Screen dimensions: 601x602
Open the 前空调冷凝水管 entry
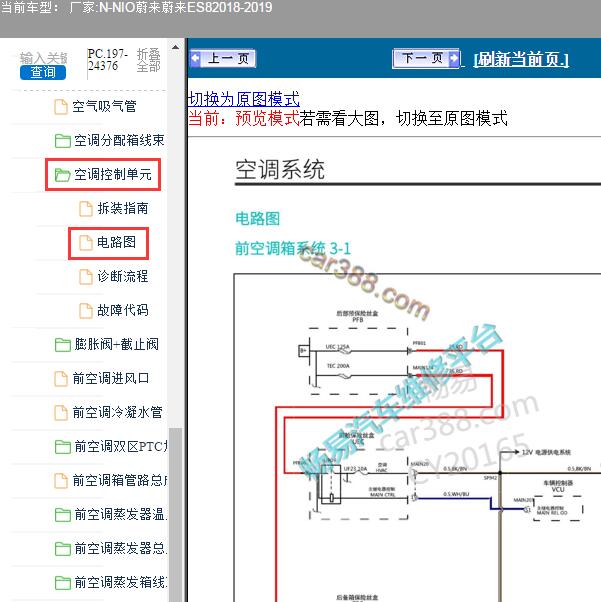(117, 412)
